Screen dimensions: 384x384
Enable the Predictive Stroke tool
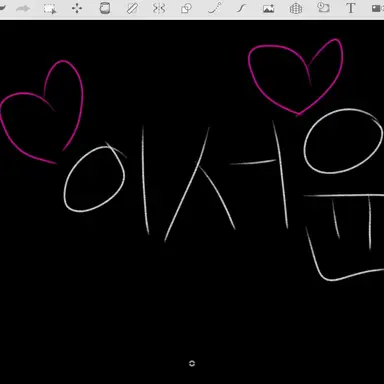214,8
